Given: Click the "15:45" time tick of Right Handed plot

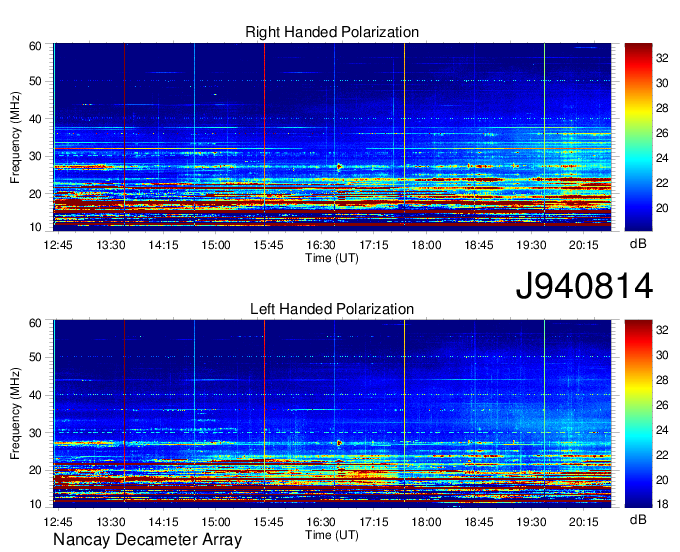Looking at the screenshot, I should tap(268, 245).
